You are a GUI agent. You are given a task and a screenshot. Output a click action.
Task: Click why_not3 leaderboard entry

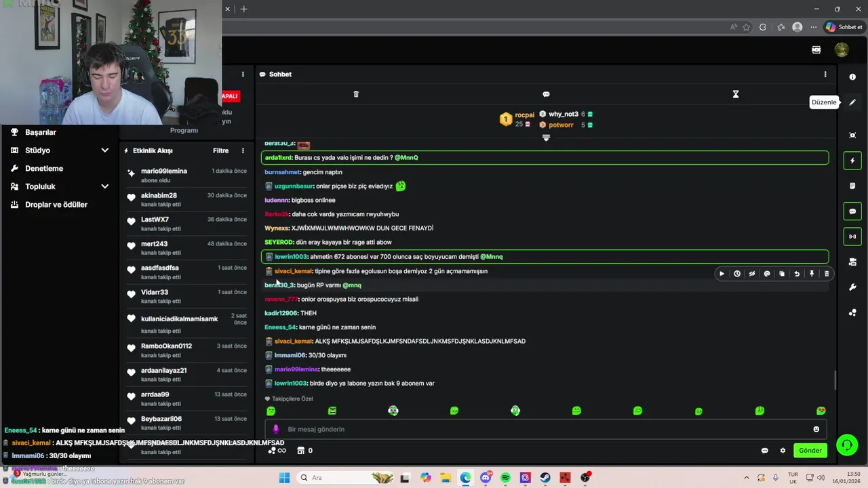click(566, 115)
